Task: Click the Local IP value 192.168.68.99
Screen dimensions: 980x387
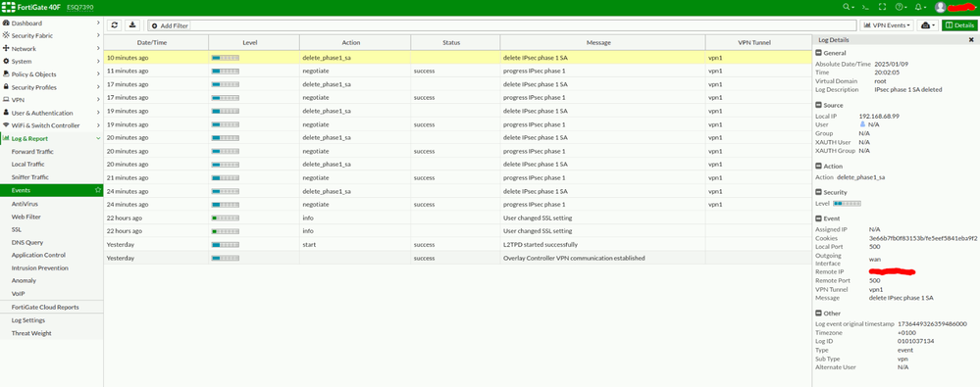Action: [879, 116]
